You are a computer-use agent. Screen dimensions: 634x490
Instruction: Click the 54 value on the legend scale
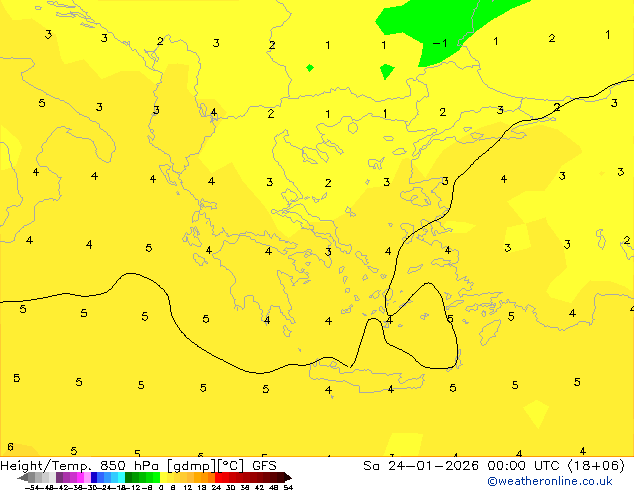(x=287, y=487)
